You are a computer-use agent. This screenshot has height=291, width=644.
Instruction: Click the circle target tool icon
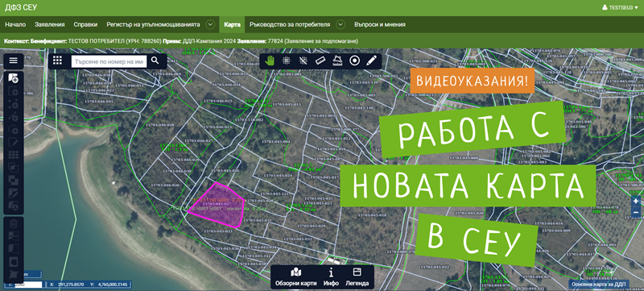(x=354, y=60)
